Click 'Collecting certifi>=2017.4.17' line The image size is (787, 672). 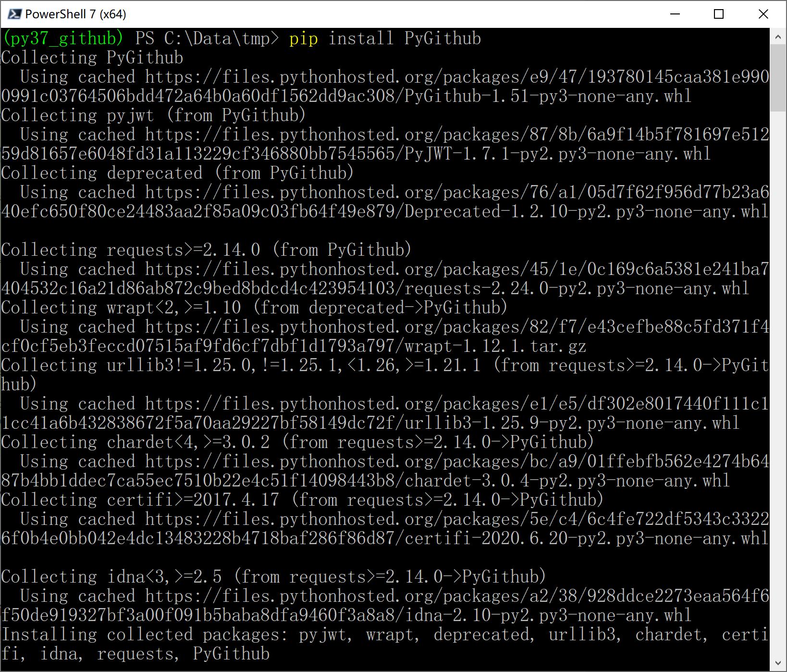pos(303,500)
